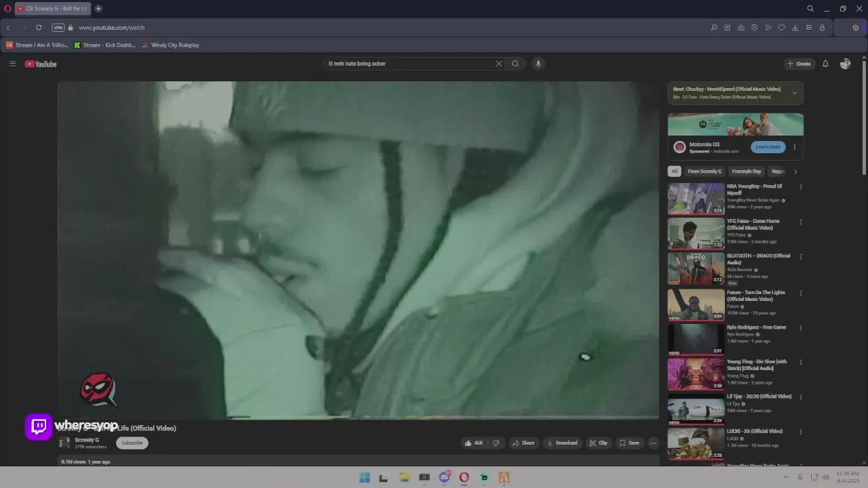Open more actions ellipsis under video
This screenshot has width=868, height=488.
653,443
